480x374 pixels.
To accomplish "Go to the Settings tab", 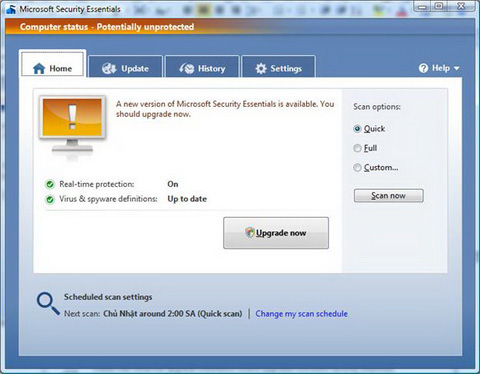I will 278,67.
